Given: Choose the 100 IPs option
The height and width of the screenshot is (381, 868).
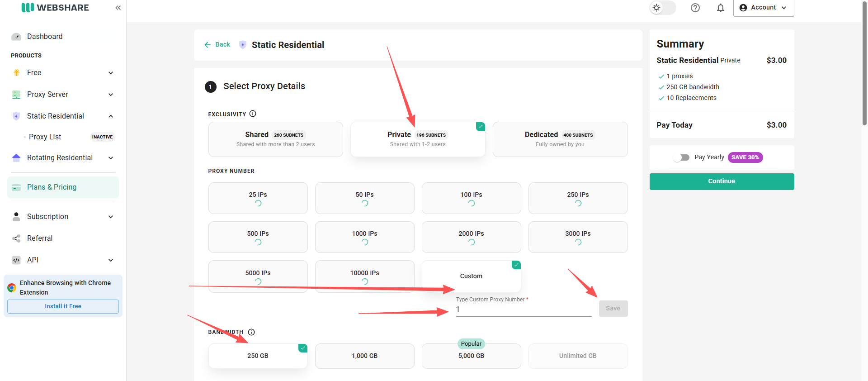Looking at the screenshot, I should [x=472, y=198].
